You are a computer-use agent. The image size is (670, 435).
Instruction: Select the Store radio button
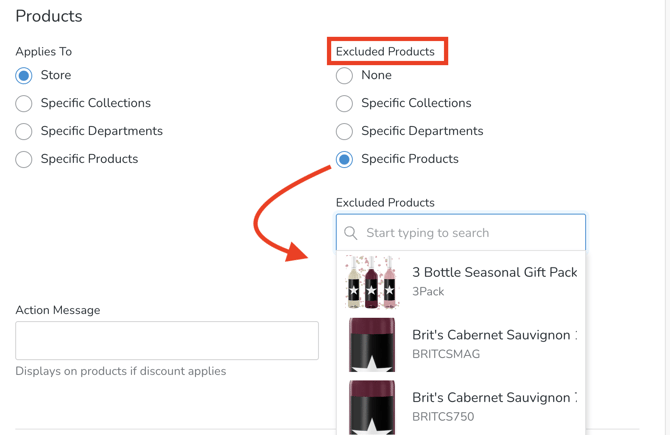pyautogui.click(x=24, y=75)
